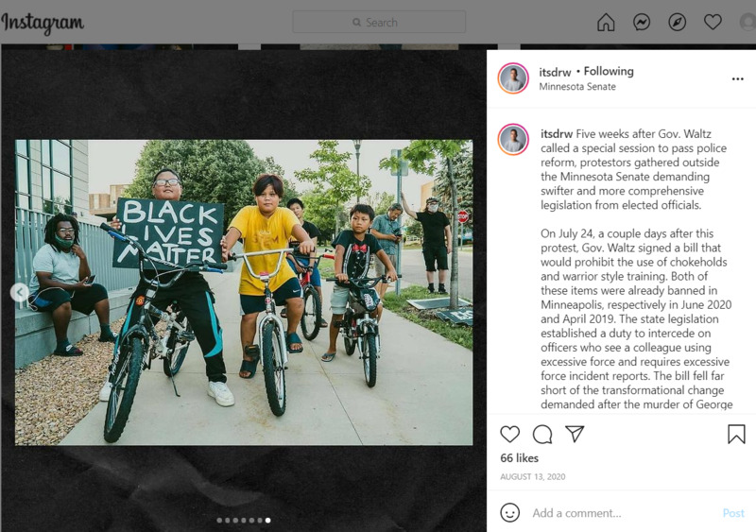The image size is (756, 532).
Task: Share post with paper plane icon
Action: point(575,434)
